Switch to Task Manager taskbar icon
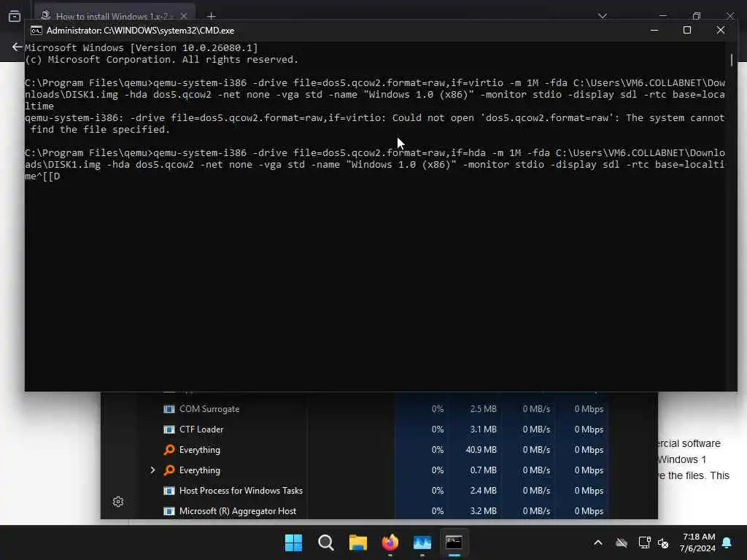747x560 pixels. 422,542
